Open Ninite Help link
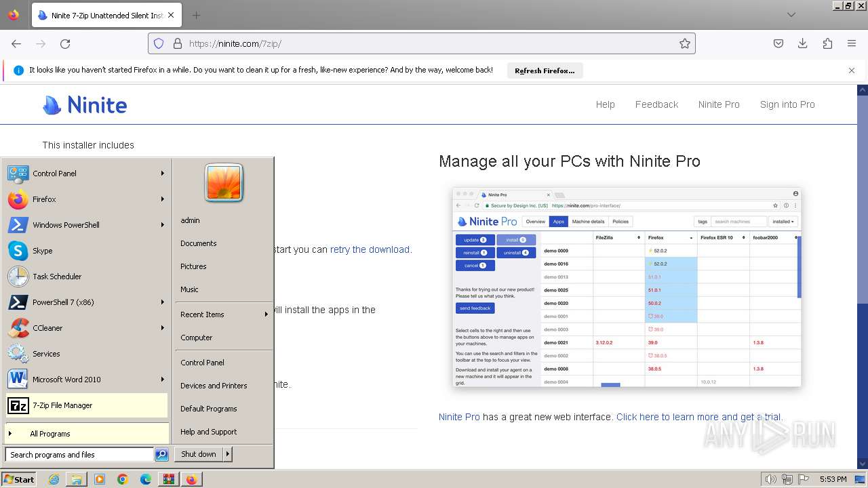The width and height of the screenshot is (868, 488). [606, 104]
